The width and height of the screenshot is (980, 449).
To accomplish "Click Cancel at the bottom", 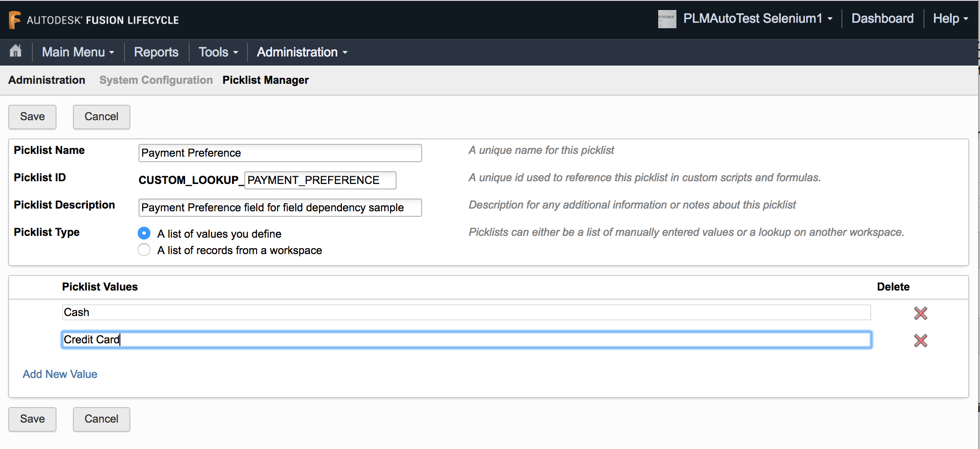I will [101, 419].
